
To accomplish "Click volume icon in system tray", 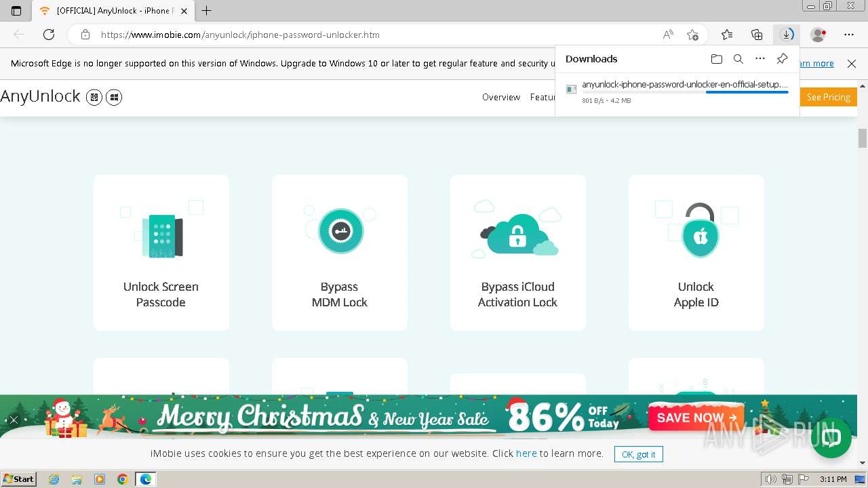I will (770, 479).
